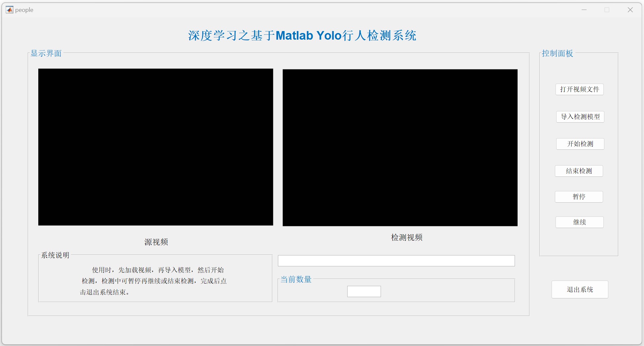
Task: Start detection with 开始检测 button
Action: pos(580,144)
